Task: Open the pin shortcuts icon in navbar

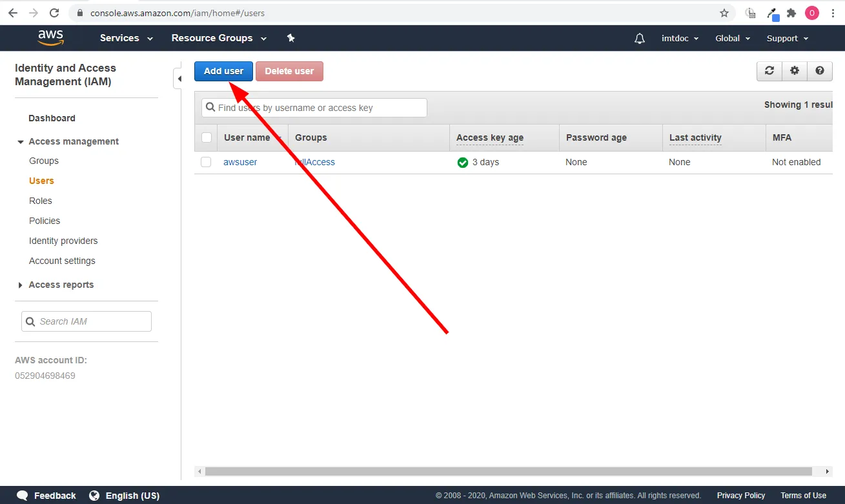Action: [x=290, y=38]
